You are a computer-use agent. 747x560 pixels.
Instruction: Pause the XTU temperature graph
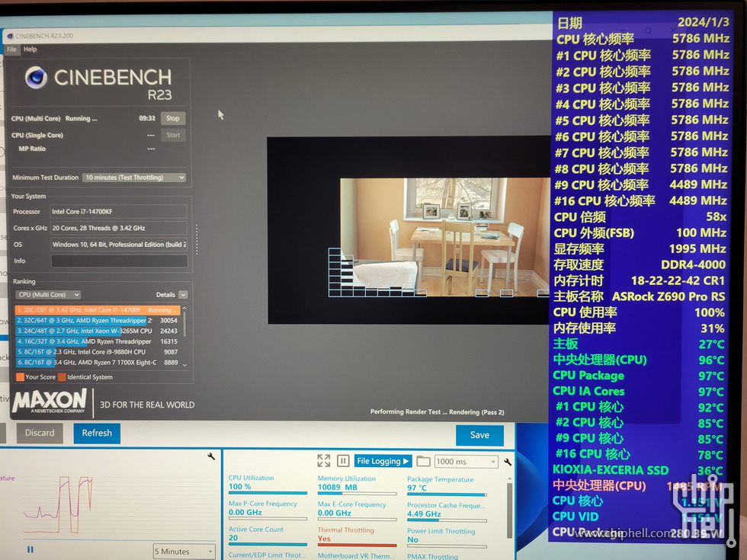(30, 549)
